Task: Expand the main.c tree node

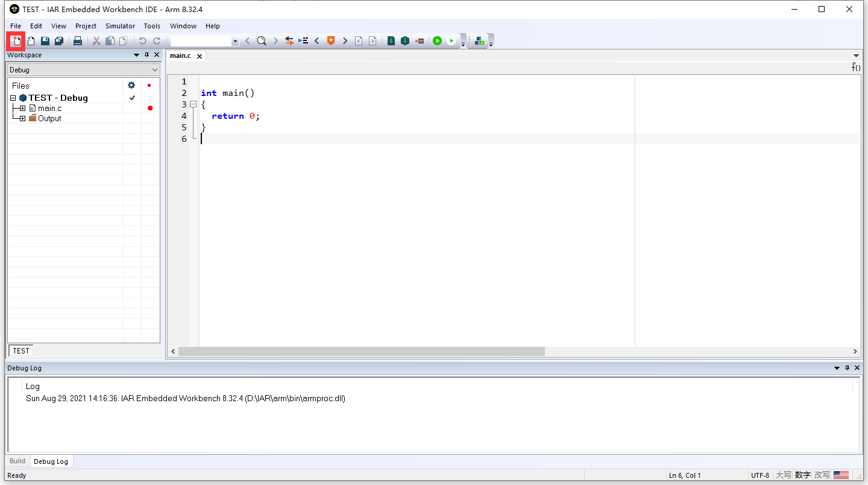Action: pyautogui.click(x=22, y=108)
